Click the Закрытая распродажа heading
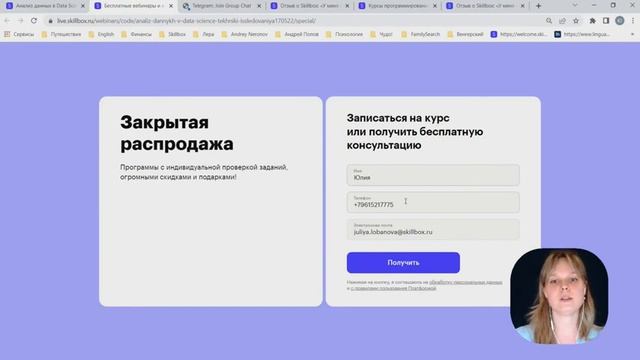This screenshot has height=360, width=640. (177, 133)
